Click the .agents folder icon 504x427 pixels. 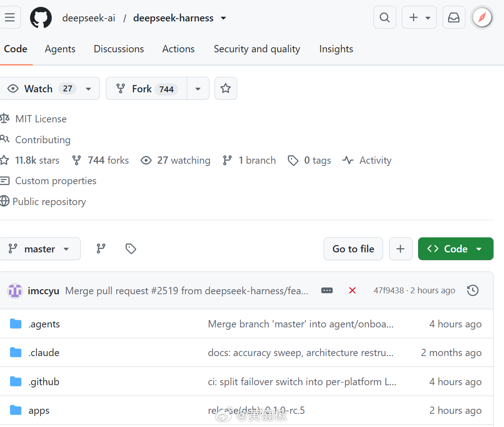point(15,324)
